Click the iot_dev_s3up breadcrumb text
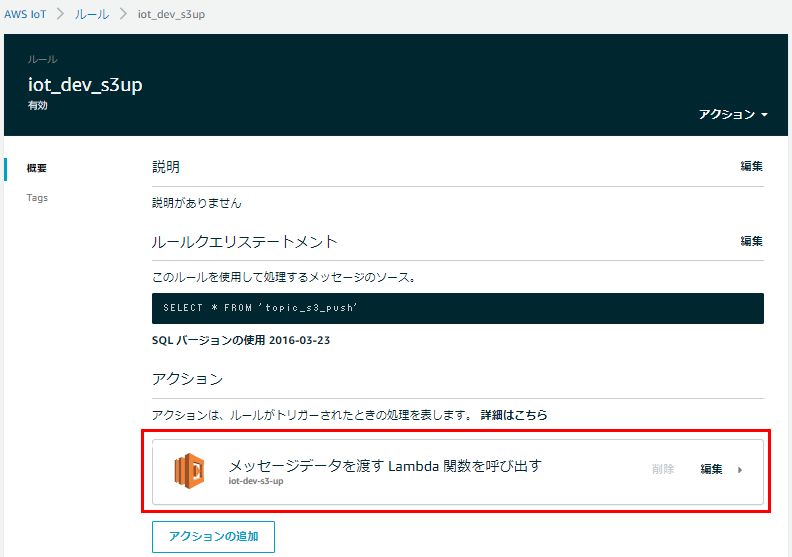Screen dimensions: 792x557 click(171, 14)
